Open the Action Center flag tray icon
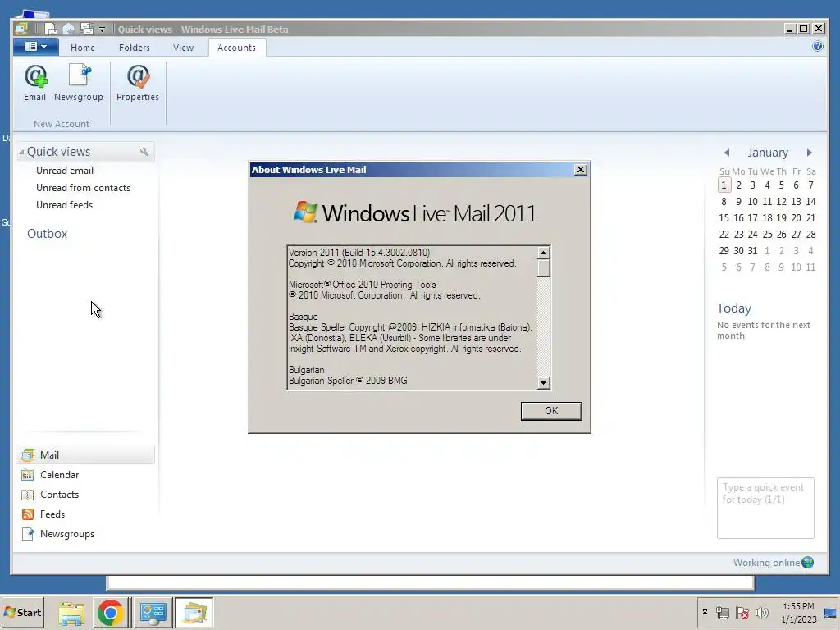Viewport: 840px width, 630px height. click(742, 613)
